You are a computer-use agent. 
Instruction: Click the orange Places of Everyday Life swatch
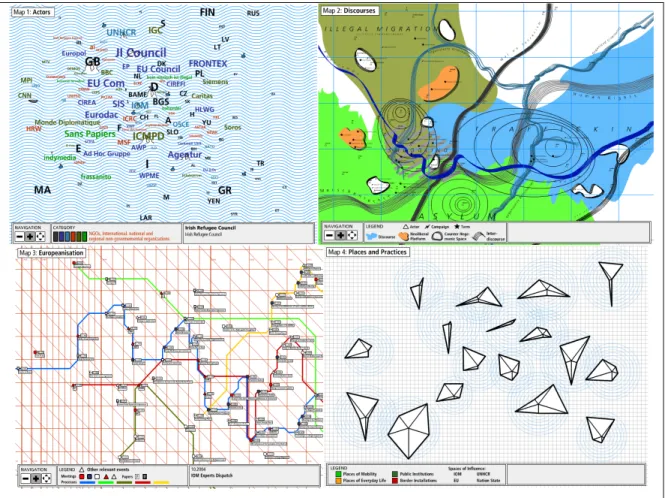click(x=338, y=481)
